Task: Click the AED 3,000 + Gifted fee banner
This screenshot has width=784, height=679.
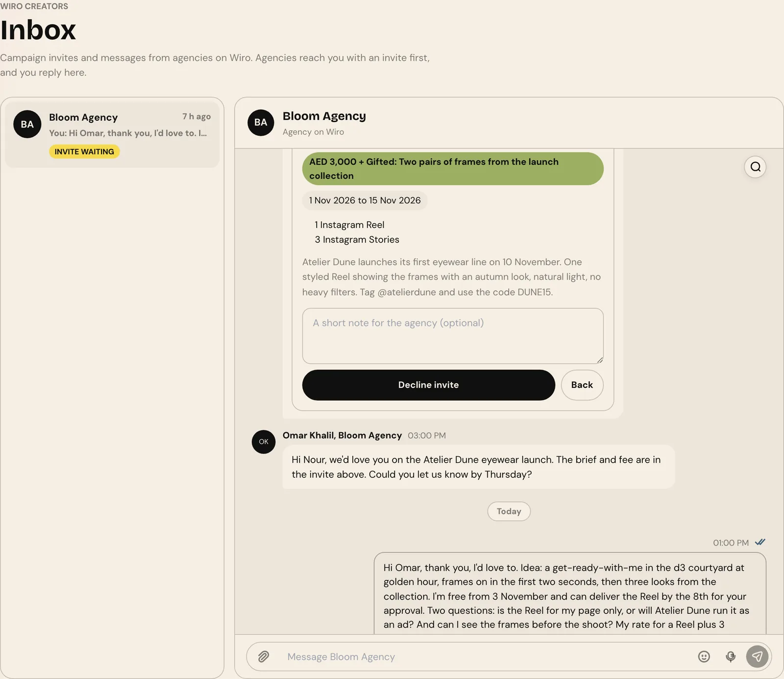Action: 453,169
